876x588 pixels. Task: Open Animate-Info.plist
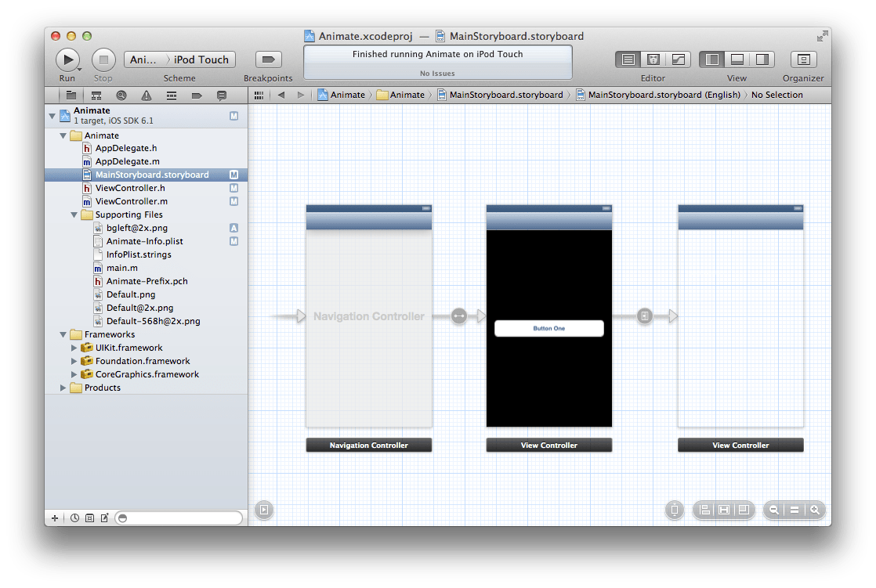pyautogui.click(x=146, y=241)
